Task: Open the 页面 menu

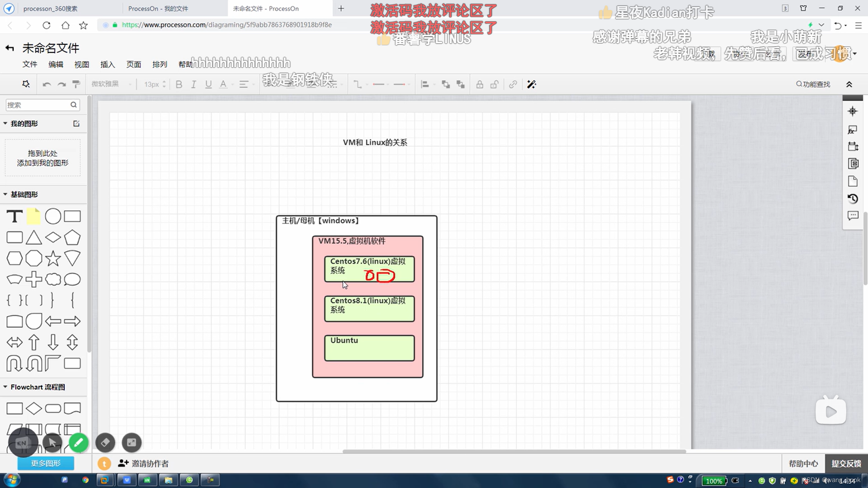Action: pyautogui.click(x=134, y=64)
